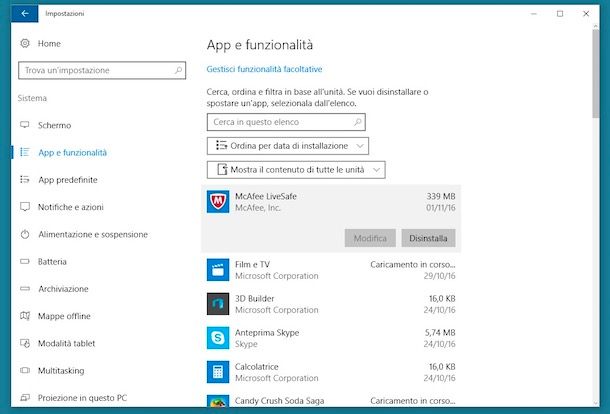This screenshot has height=414, width=610.
Task: Click the Notifiche e azioni icon
Action: point(25,207)
